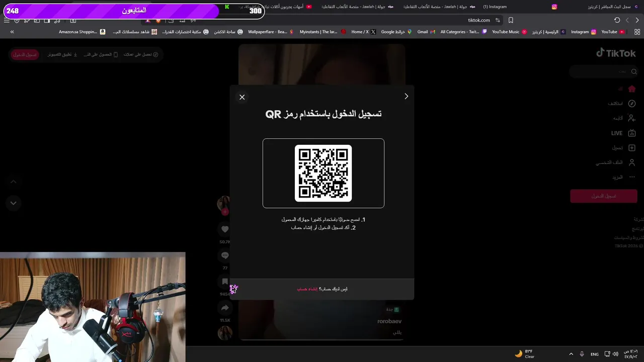Viewport: 644px width, 362px height.
Task: Open Upload in the TikTok sidebar
Action: pos(623,148)
